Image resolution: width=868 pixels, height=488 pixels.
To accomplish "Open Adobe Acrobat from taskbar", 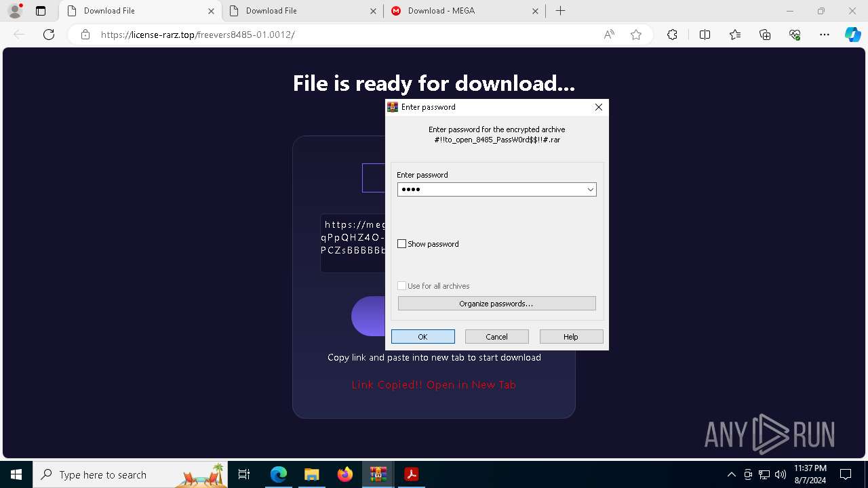I will click(411, 474).
